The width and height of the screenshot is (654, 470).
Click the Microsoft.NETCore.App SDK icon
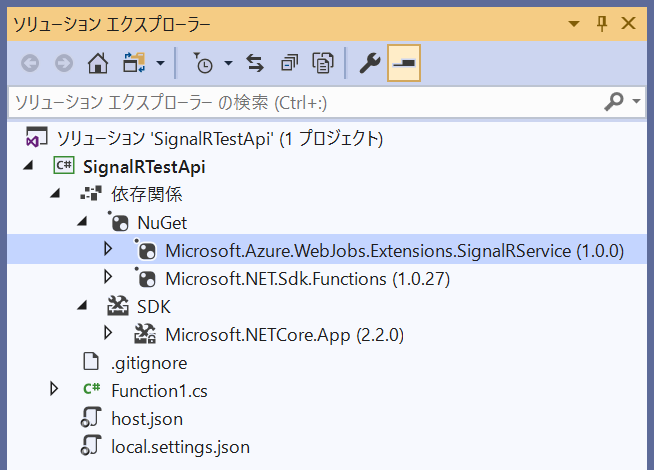[x=145, y=334]
